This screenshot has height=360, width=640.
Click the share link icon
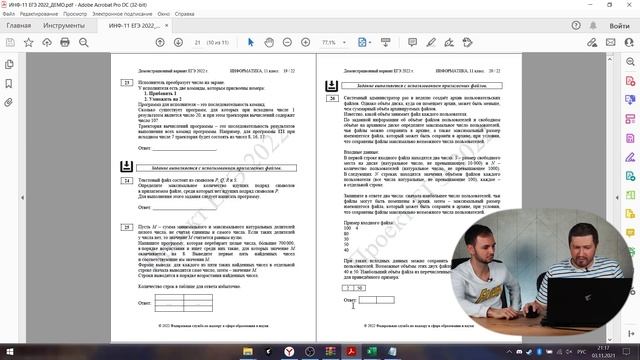pyautogui.click(x=592, y=42)
